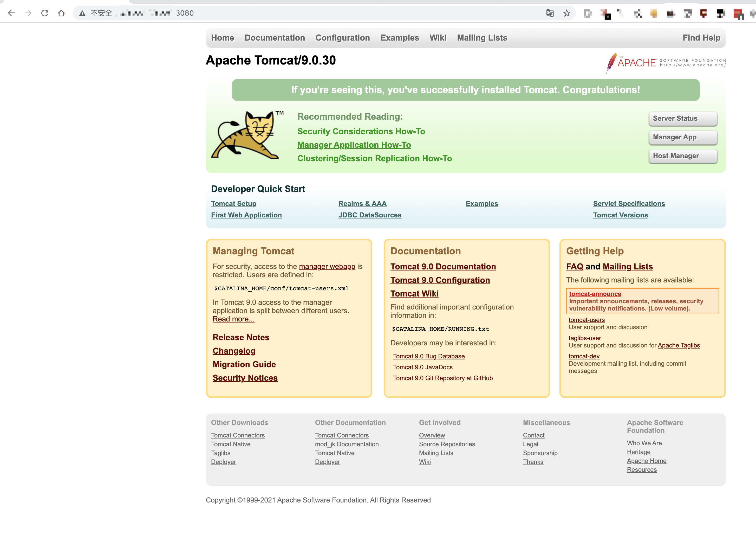Reload the page with refresh icon
Image resolution: width=756 pixels, height=542 pixels.
45,13
